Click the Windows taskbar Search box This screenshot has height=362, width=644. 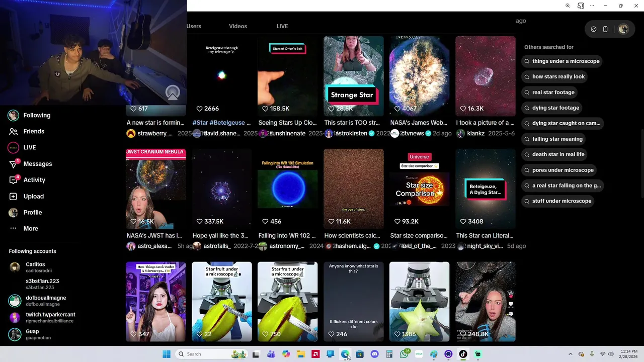click(211, 354)
